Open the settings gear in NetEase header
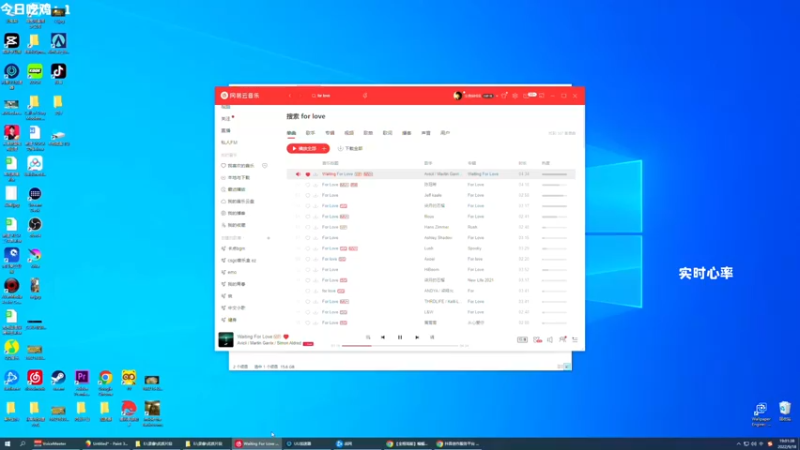800x450 pixels. pos(515,95)
